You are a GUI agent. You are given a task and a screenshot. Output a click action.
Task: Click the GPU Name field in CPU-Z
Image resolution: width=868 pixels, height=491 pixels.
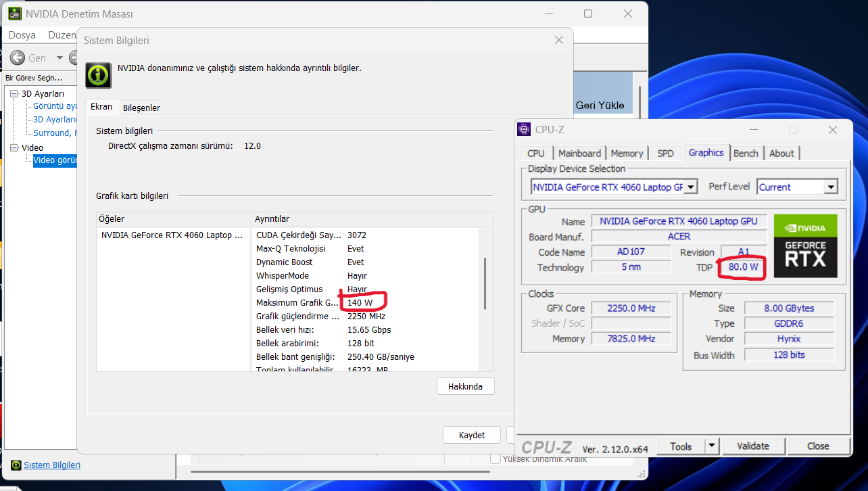(x=679, y=221)
